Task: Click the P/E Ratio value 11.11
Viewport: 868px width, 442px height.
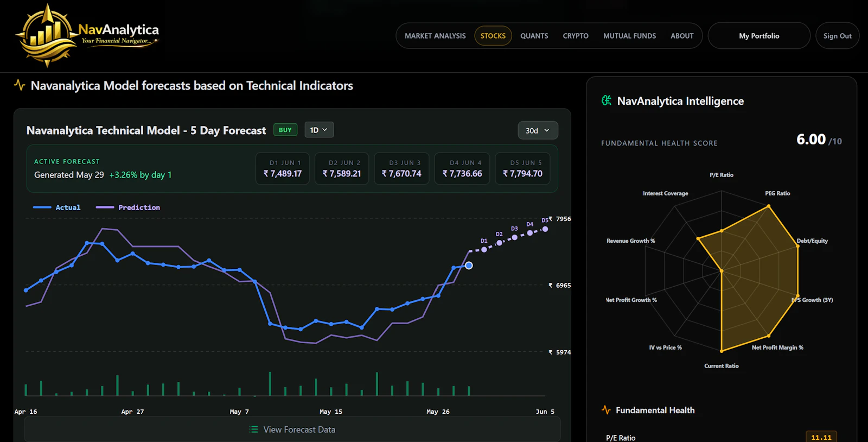Action: point(821,437)
